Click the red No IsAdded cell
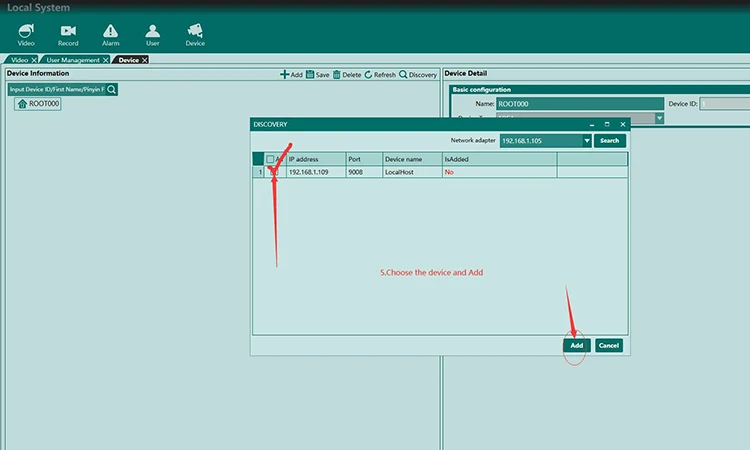Image resolution: width=750 pixels, height=450 pixels. tap(499, 172)
